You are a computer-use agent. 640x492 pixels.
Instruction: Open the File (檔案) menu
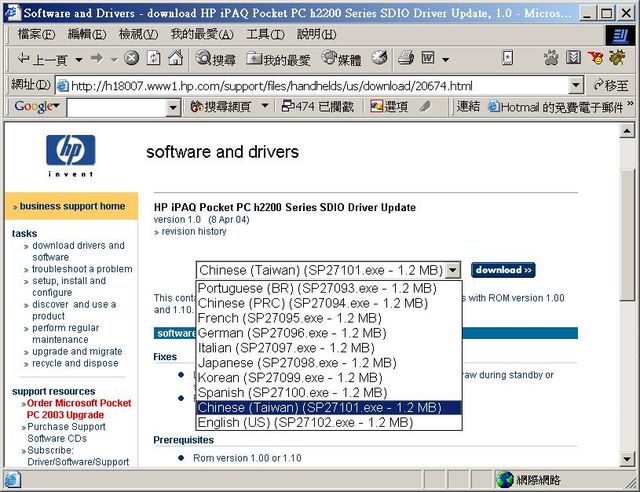(36, 34)
